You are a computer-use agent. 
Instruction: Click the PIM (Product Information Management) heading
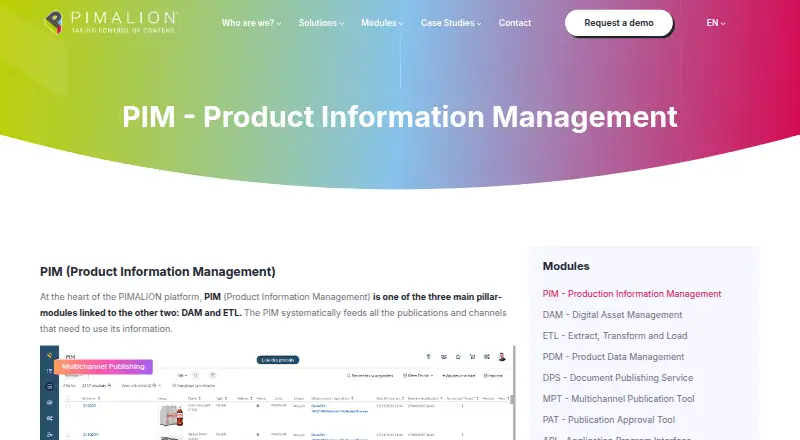pos(158,272)
